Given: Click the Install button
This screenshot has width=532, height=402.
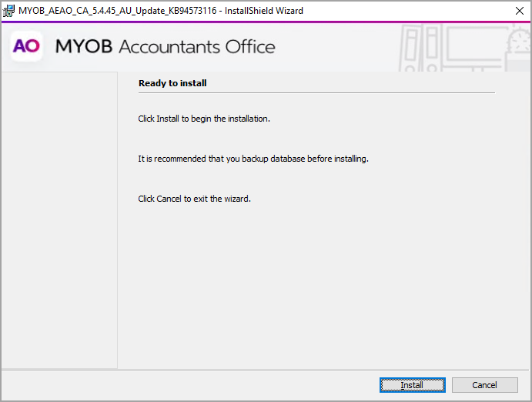Looking at the screenshot, I should point(412,385).
